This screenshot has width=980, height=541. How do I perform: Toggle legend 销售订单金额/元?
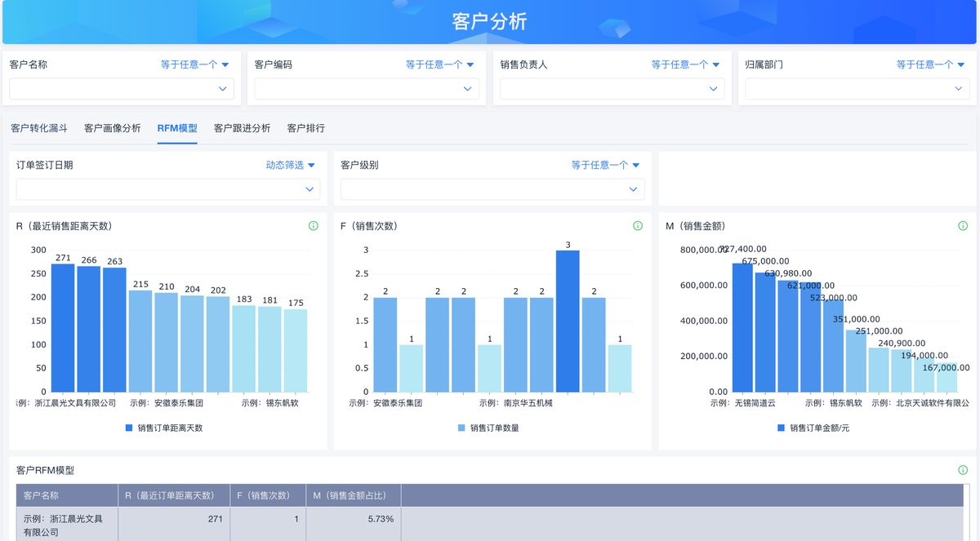click(x=813, y=428)
